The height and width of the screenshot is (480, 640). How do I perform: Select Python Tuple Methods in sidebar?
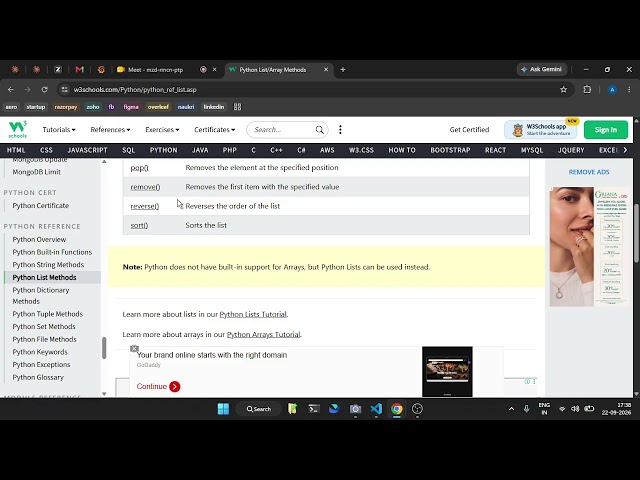pyautogui.click(x=48, y=314)
